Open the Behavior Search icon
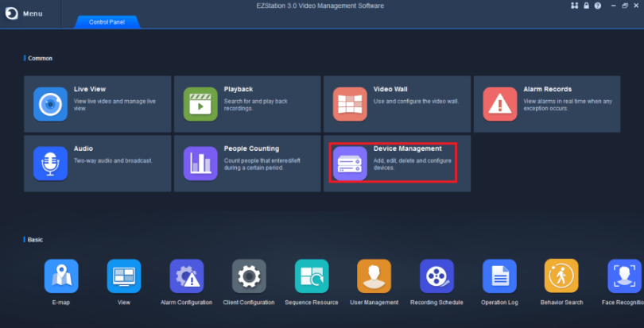The image size is (644, 328). click(x=561, y=276)
